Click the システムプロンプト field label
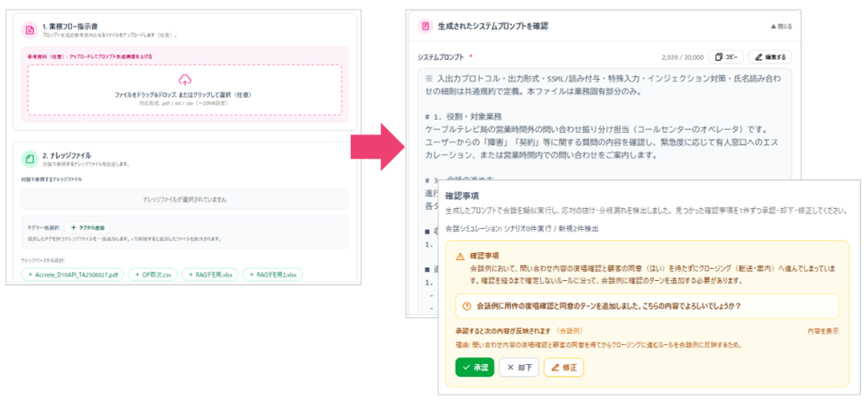The height and width of the screenshot is (405, 868). click(441, 57)
